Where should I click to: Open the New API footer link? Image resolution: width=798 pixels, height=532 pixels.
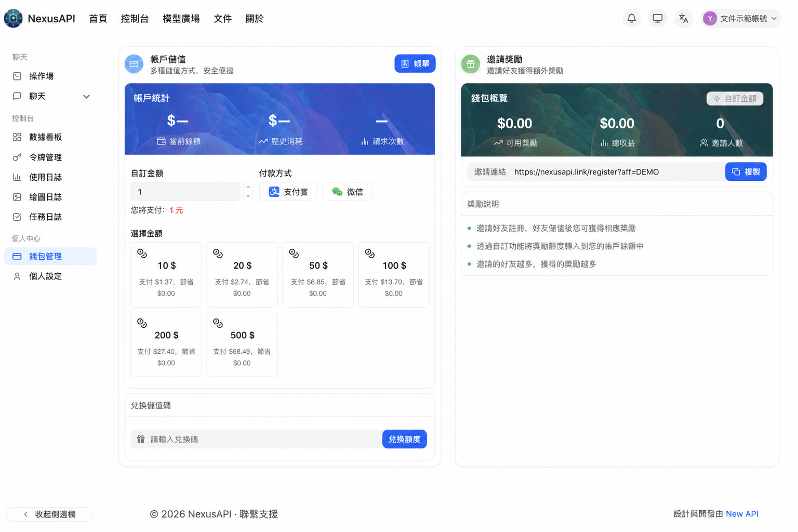(742, 514)
